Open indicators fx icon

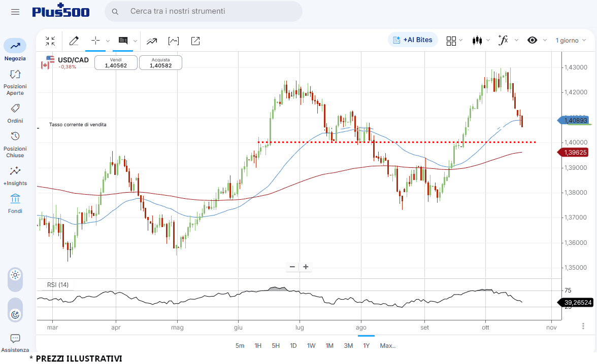(x=504, y=40)
